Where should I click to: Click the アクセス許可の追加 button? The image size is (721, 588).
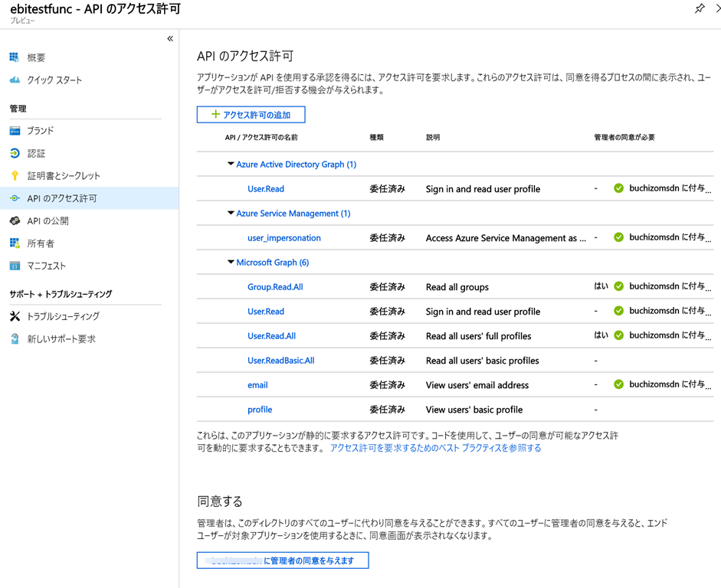click(x=251, y=115)
